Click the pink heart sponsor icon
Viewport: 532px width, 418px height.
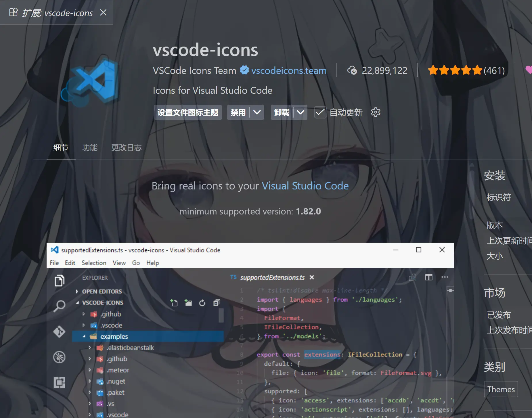529,70
